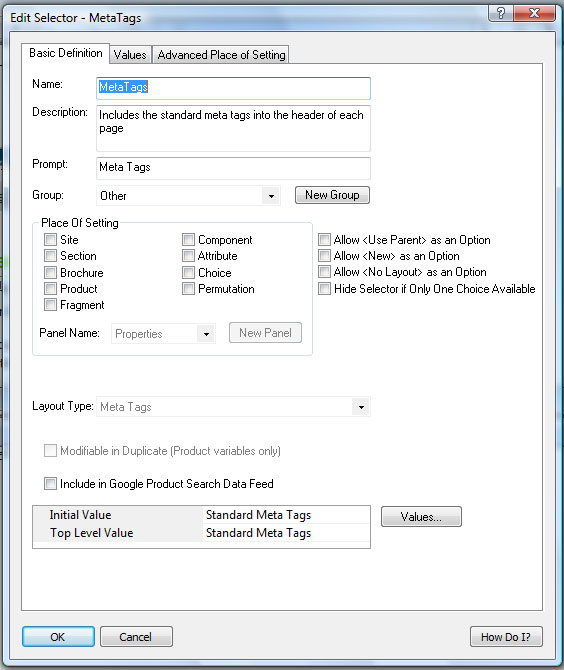
Task: Tick the Brochure place of setting
Action: coord(50,273)
